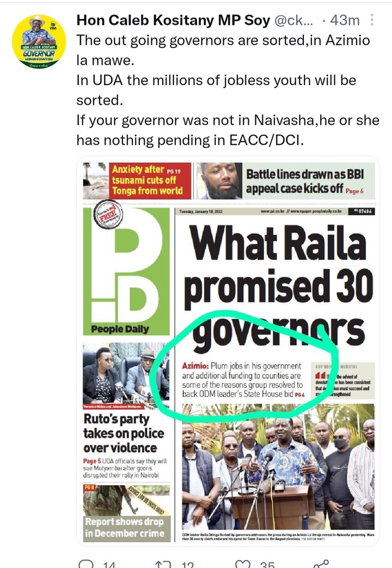The height and width of the screenshot is (568, 392).
Task: Click the reply count 14
Action: pos(108,565)
